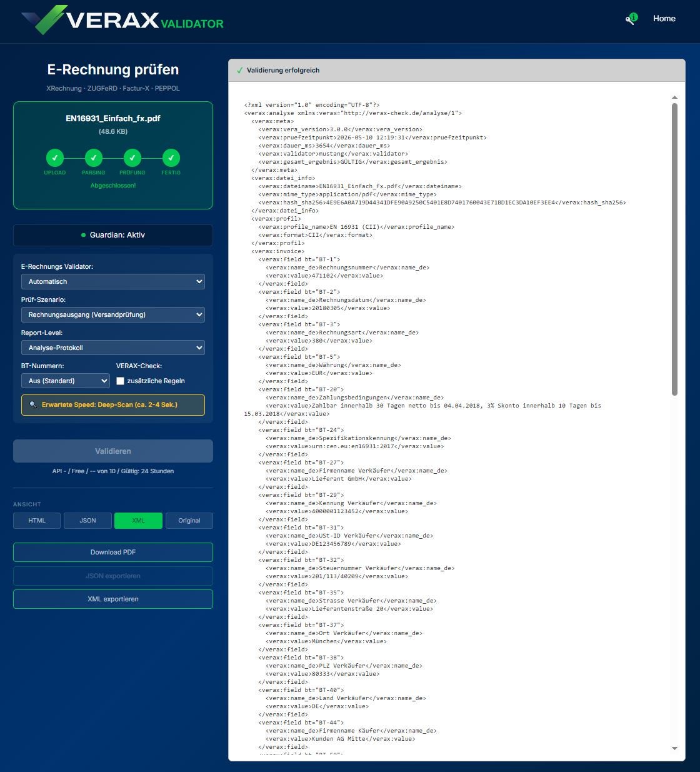The width and height of the screenshot is (700, 772).
Task: Click the München value line
Action: pyautogui.click(x=326, y=641)
